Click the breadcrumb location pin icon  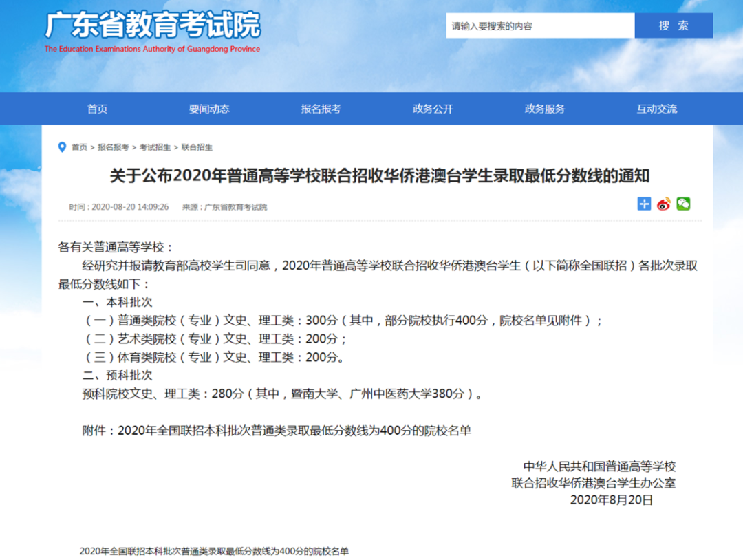click(x=62, y=147)
